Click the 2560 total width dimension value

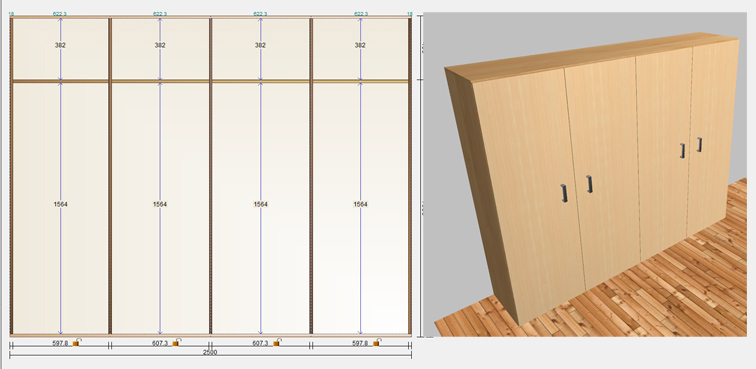coord(210,353)
